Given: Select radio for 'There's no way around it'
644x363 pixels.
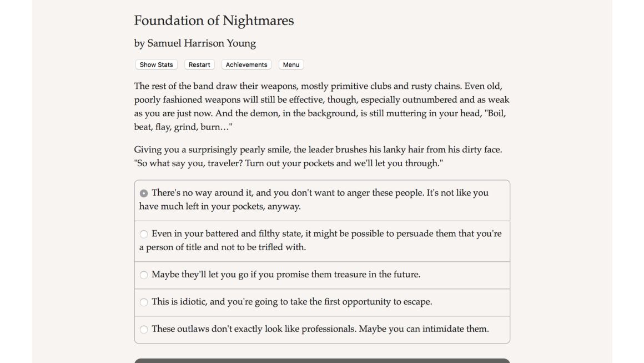Looking at the screenshot, I should click(x=143, y=193).
